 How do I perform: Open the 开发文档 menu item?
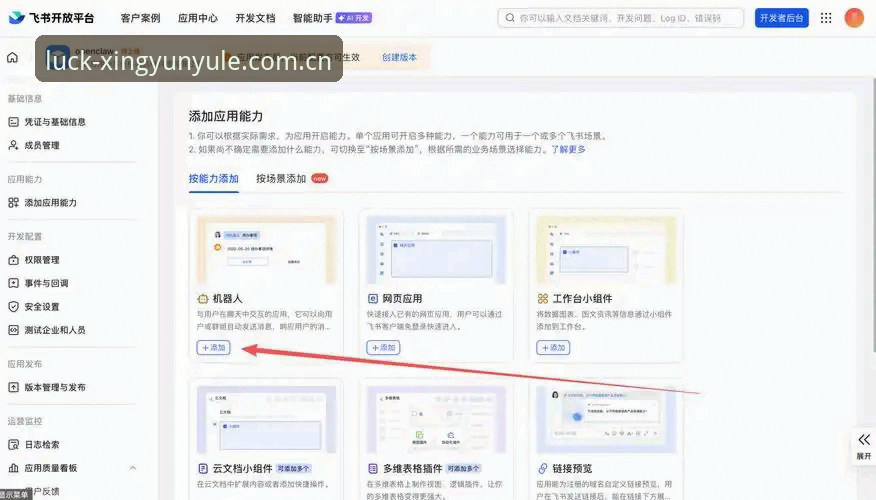(x=255, y=18)
